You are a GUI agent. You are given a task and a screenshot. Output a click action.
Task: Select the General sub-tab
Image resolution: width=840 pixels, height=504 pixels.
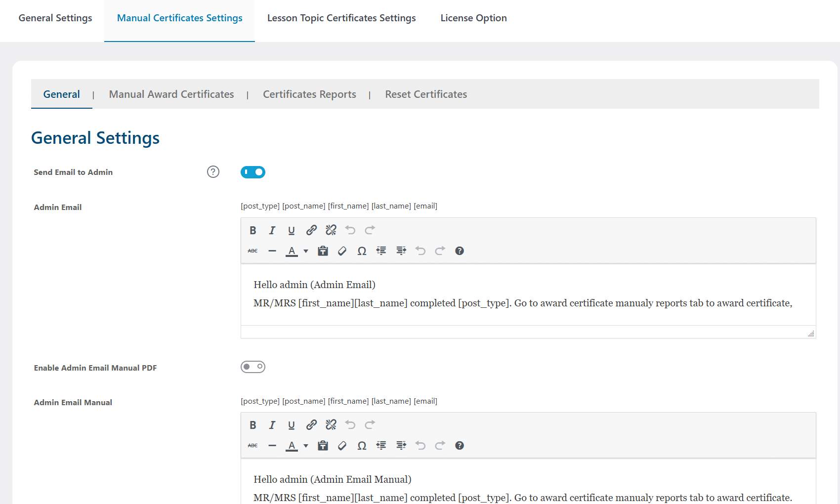[x=62, y=94]
